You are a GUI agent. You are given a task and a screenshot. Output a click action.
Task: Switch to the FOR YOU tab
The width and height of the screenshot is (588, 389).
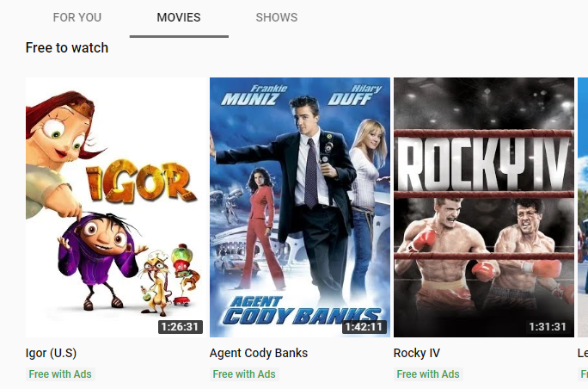tap(77, 17)
